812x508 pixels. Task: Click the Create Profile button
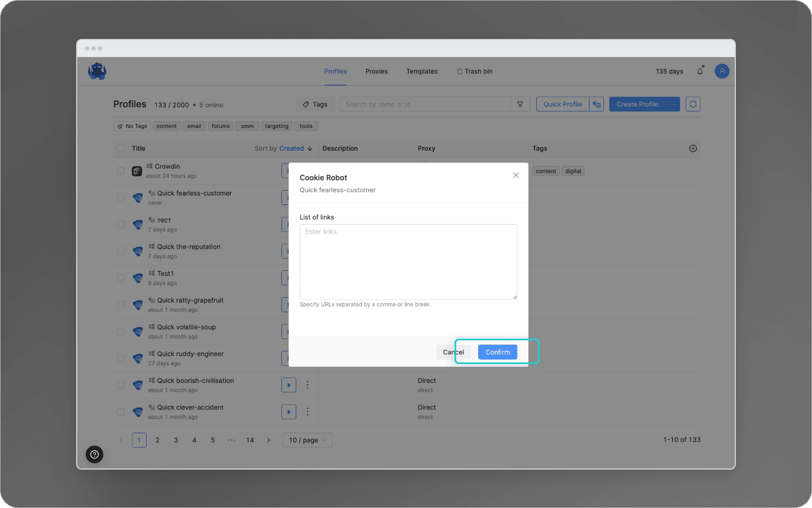tap(637, 104)
